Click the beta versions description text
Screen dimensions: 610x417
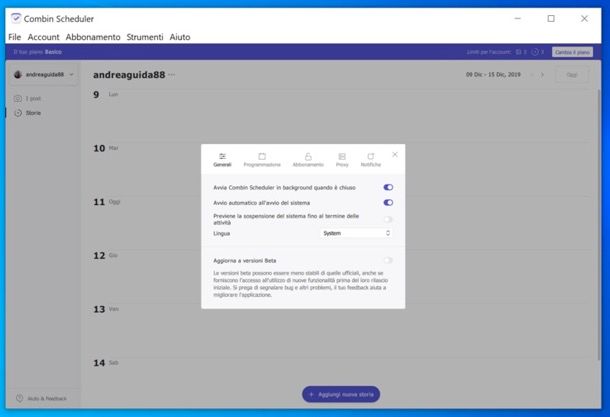pyautogui.click(x=300, y=284)
